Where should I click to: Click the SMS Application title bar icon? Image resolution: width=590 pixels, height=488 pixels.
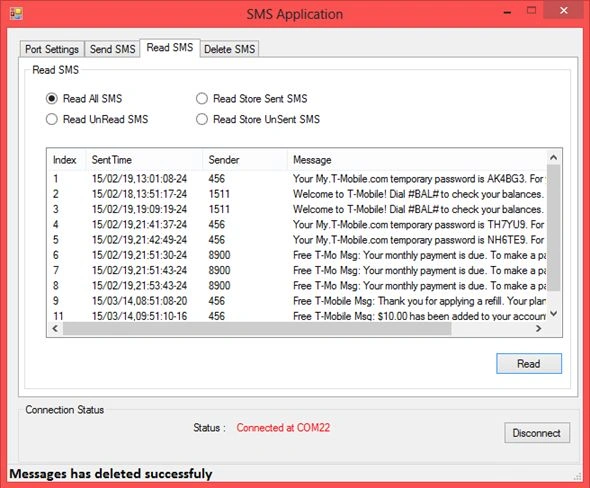(16, 14)
